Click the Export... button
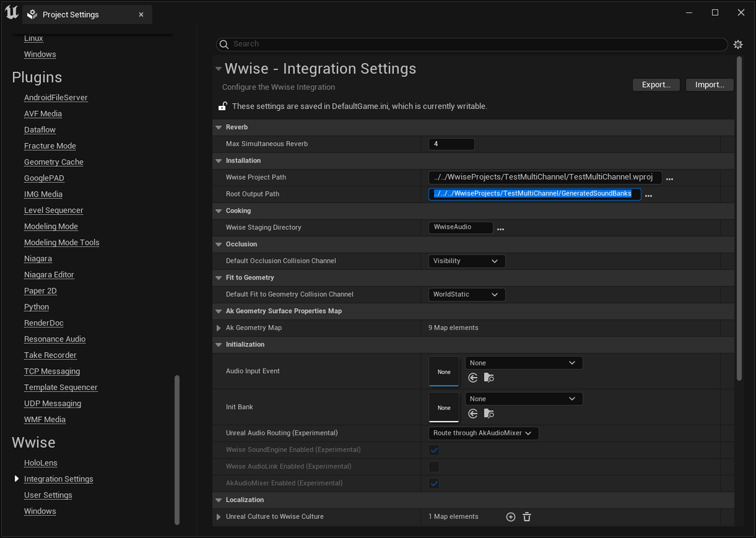The image size is (756, 538). click(656, 84)
